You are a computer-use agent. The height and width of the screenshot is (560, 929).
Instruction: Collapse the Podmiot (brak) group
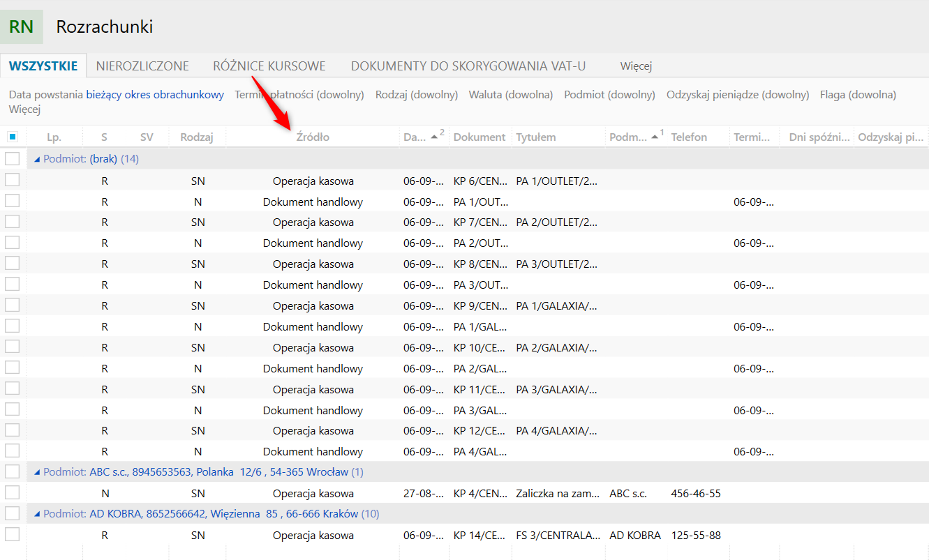click(37, 159)
